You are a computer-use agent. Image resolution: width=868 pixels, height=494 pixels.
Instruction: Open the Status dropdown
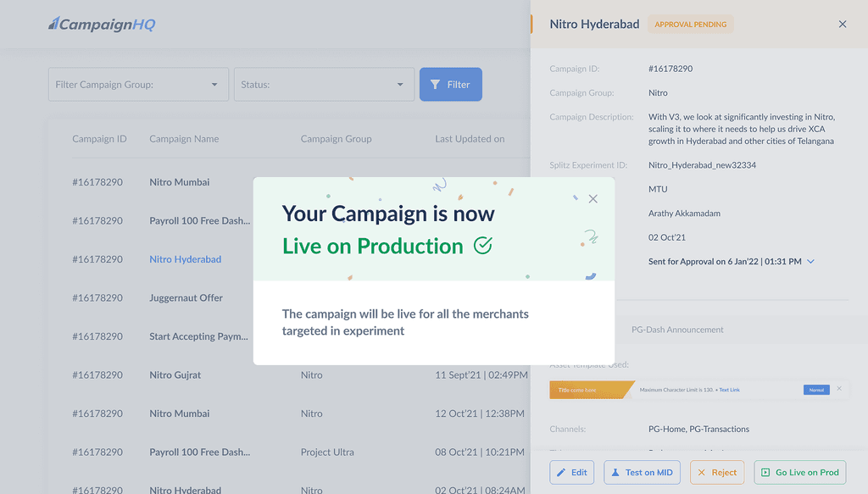324,85
